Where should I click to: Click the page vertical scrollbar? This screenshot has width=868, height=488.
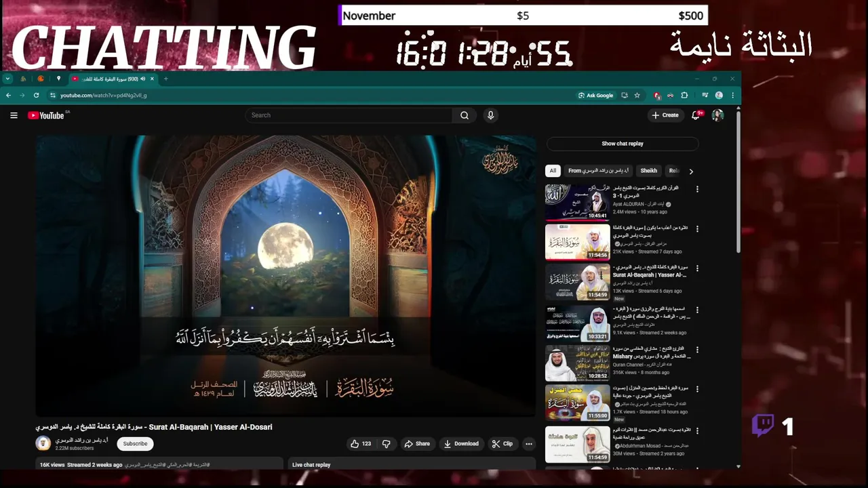coord(738,183)
